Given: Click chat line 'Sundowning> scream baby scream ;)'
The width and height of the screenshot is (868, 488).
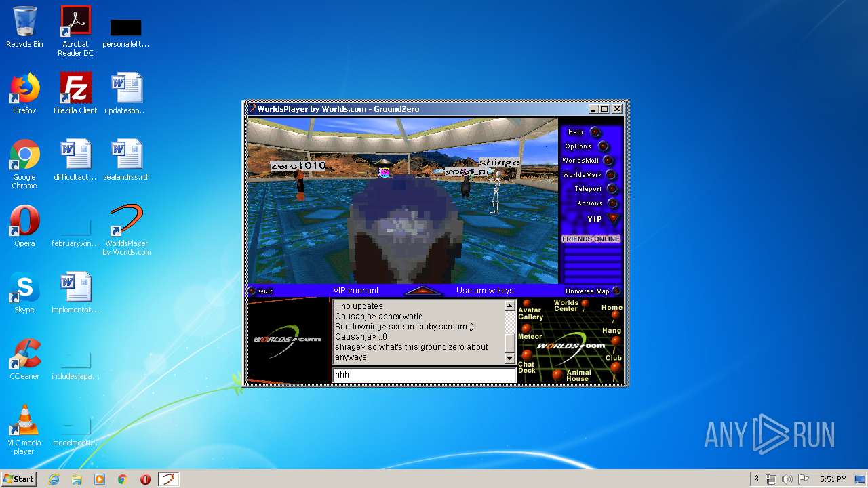Looking at the screenshot, I should tap(404, 327).
